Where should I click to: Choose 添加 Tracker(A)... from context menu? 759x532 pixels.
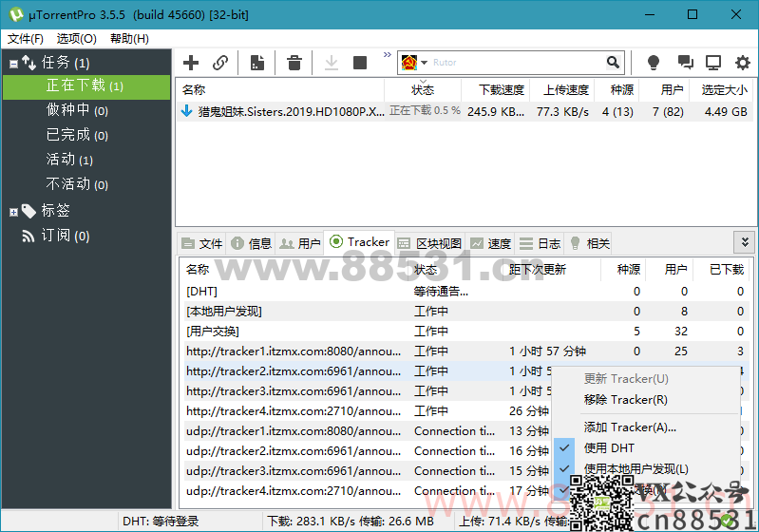click(x=645, y=427)
